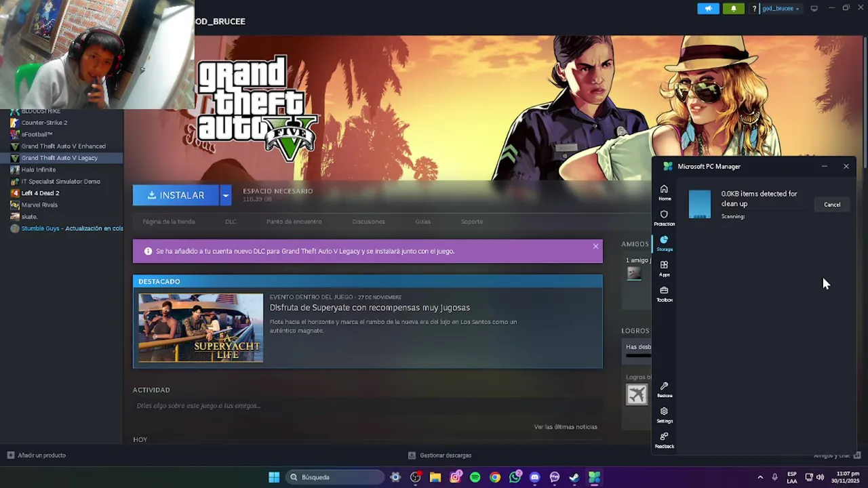This screenshot has width=868, height=488.
Task: Open Discusiones tab
Action: 369,222
